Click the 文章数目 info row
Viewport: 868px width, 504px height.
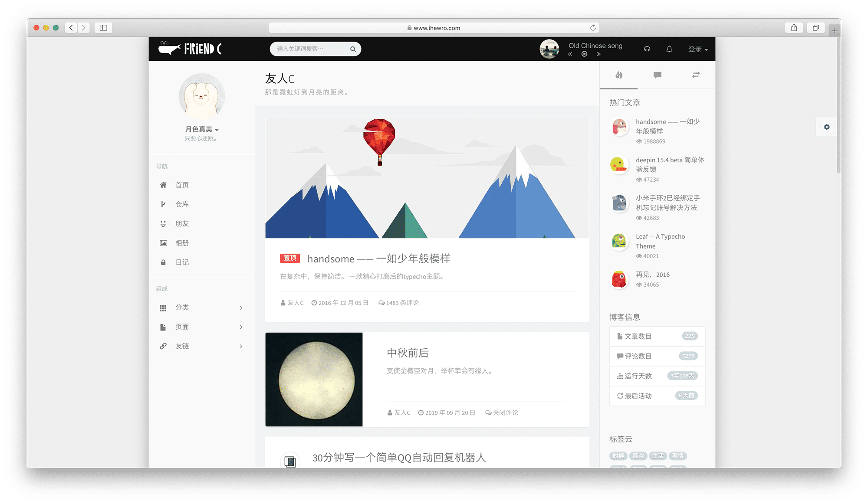point(657,336)
